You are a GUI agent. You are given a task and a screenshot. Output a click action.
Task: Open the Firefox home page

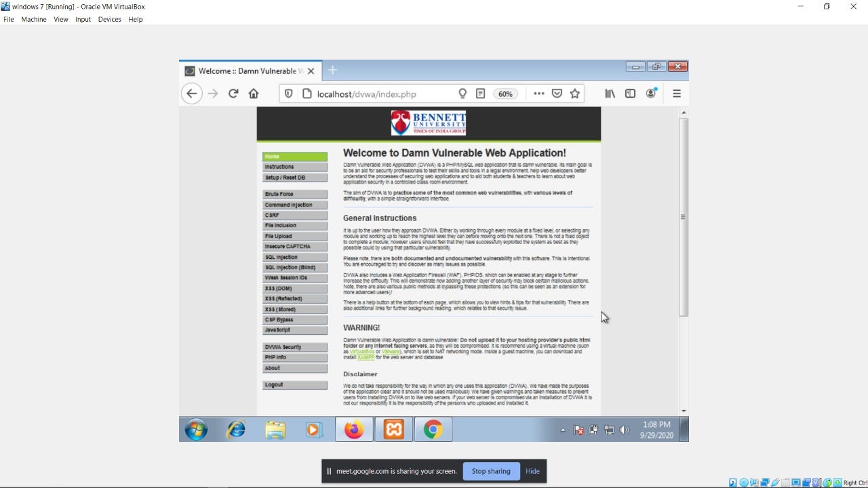click(254, 94)
